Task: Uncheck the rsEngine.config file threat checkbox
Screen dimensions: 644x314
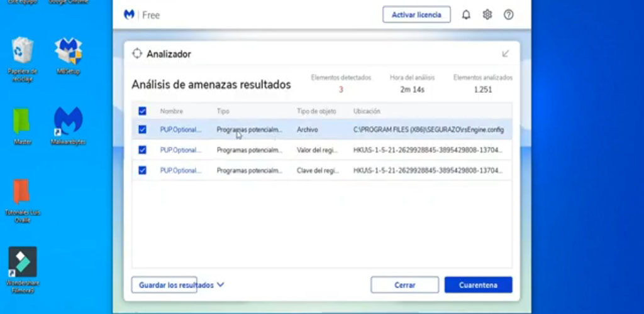Action: [142, 129]
